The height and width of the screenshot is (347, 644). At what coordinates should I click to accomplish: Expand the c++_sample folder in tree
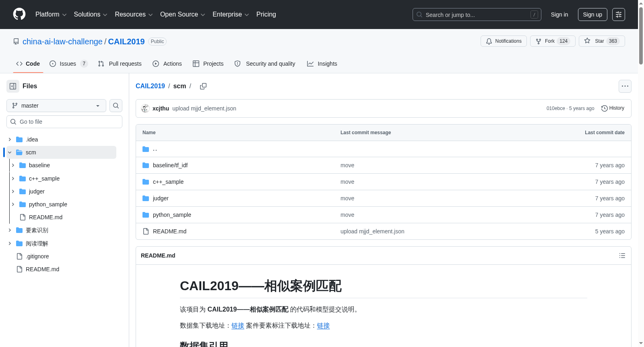[13, 179]
